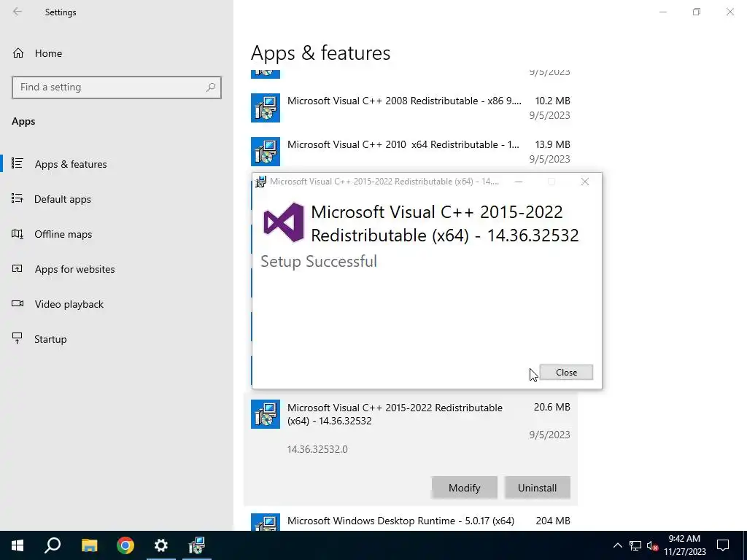
Task: Click the Default apps icon
Action: (18, 198)
